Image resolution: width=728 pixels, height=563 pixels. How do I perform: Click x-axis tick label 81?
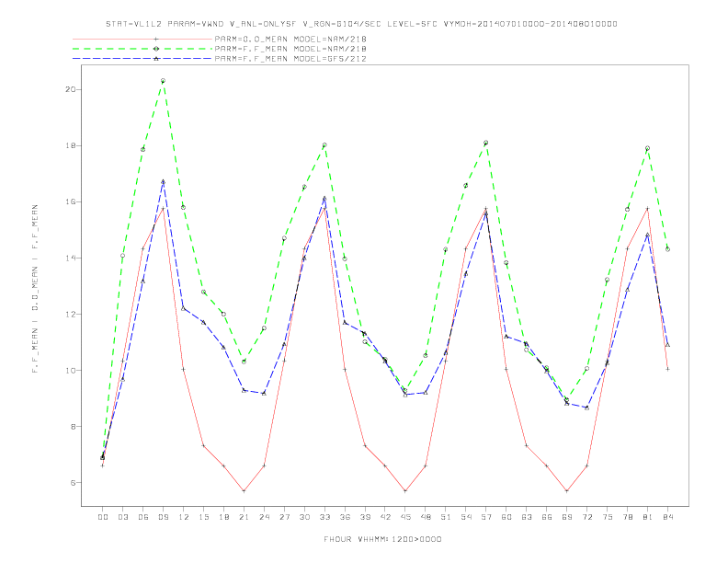(x=647, y=517)
